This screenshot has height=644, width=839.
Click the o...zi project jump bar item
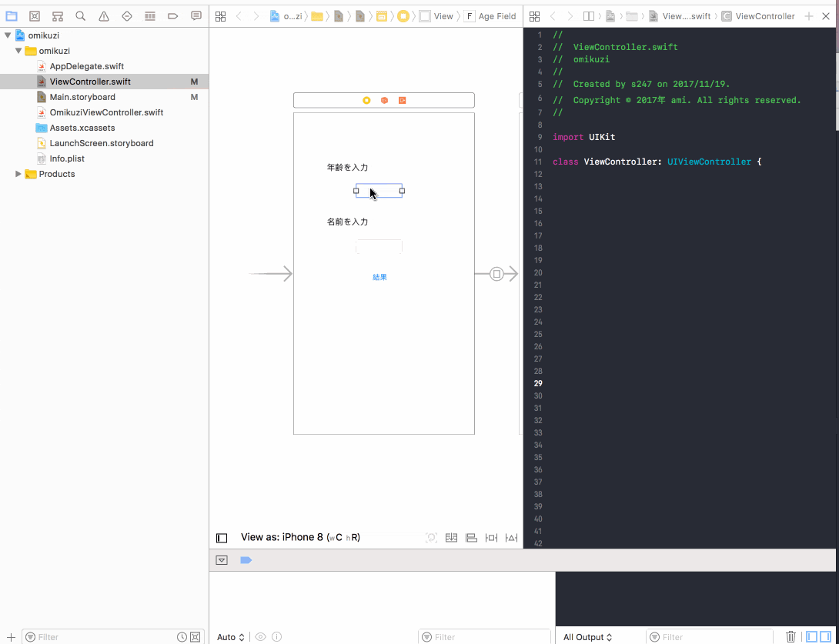[286, 17]
